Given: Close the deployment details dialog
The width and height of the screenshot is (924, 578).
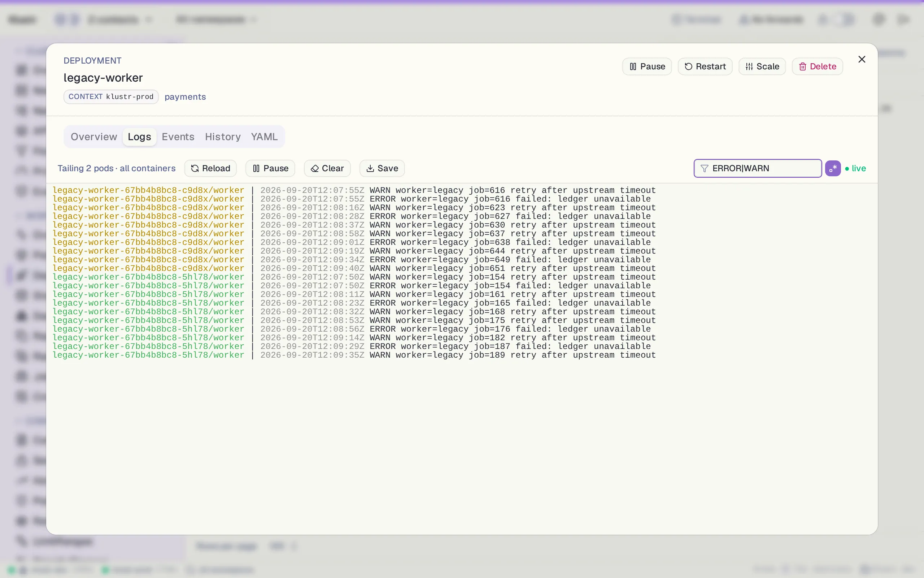Looking at the screenshot, I should tap(862, 59).
